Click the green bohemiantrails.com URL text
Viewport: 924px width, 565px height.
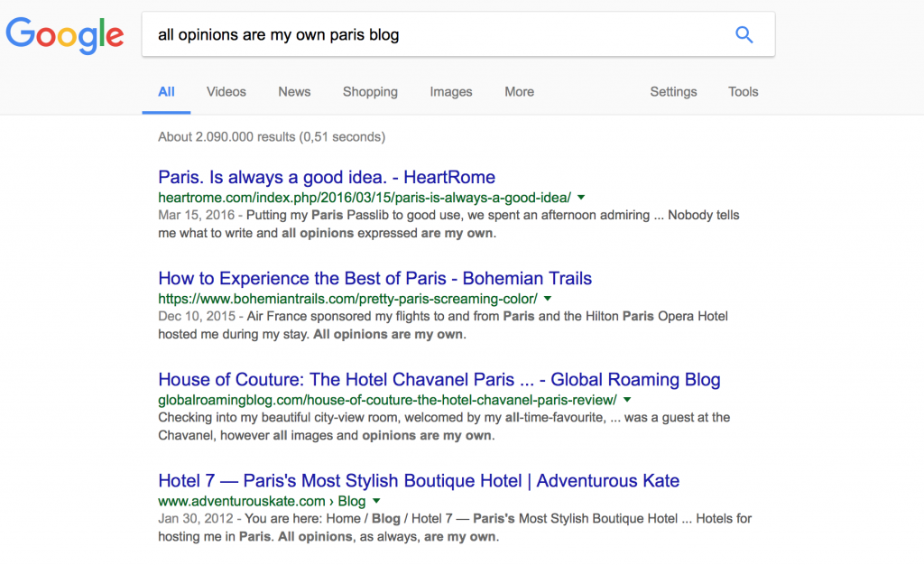click(x=347, y=298)
